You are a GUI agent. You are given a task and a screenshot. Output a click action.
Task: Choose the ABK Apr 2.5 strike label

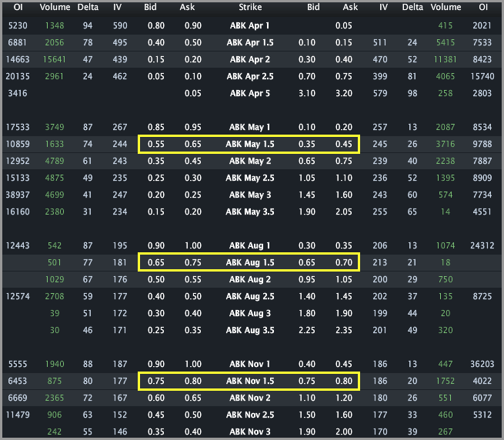[250, 76]
